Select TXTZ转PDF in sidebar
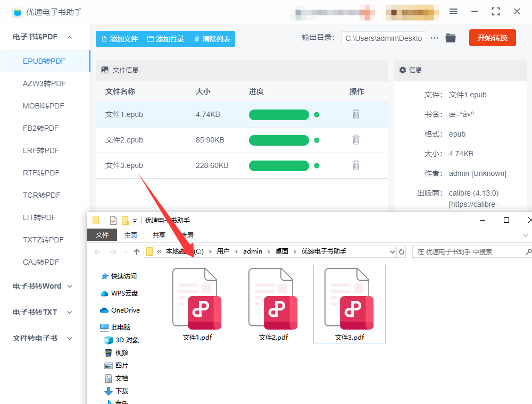This screenshot has width=532, height=404. [x=43, y=240]
